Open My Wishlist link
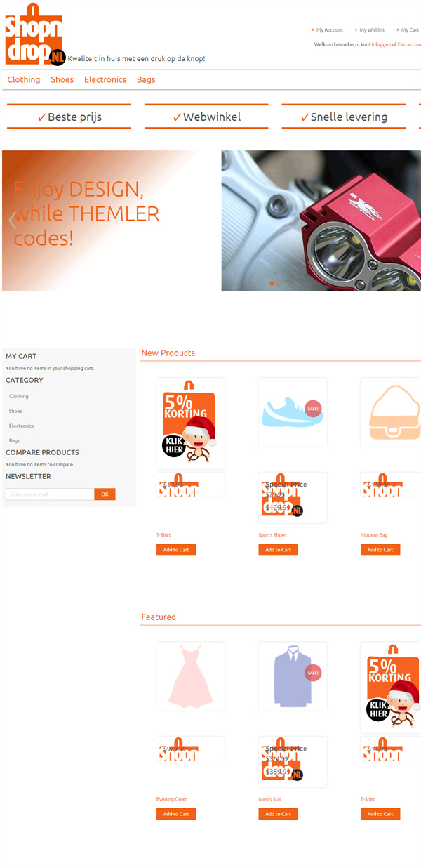The image size is (421, 868). 372,30
